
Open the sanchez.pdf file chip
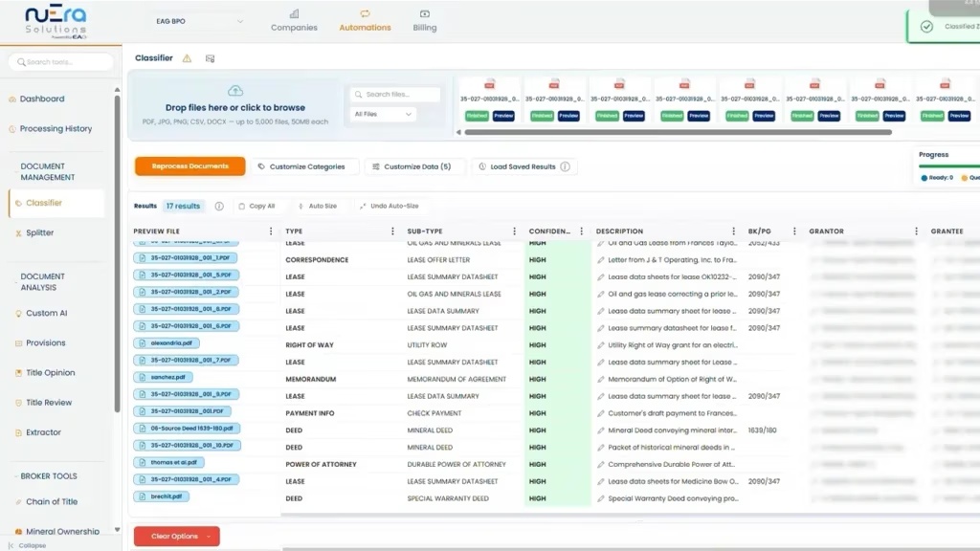(163, 377)
